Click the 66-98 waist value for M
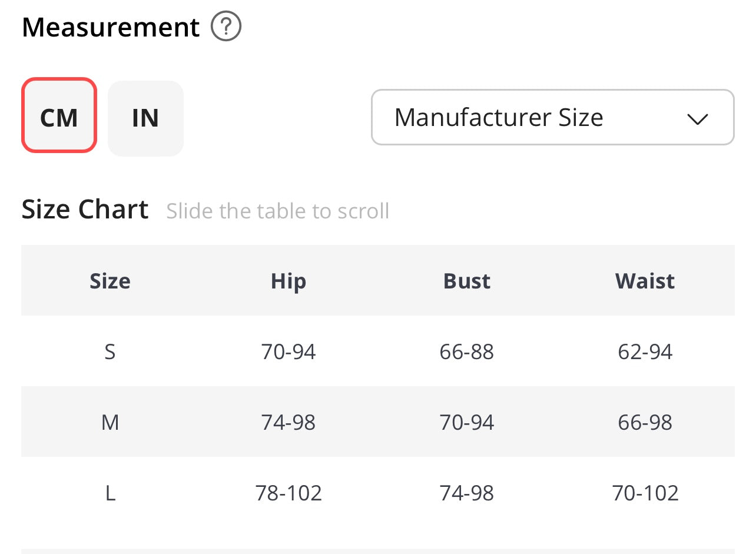The image size is (756, 554). (645, 422)
